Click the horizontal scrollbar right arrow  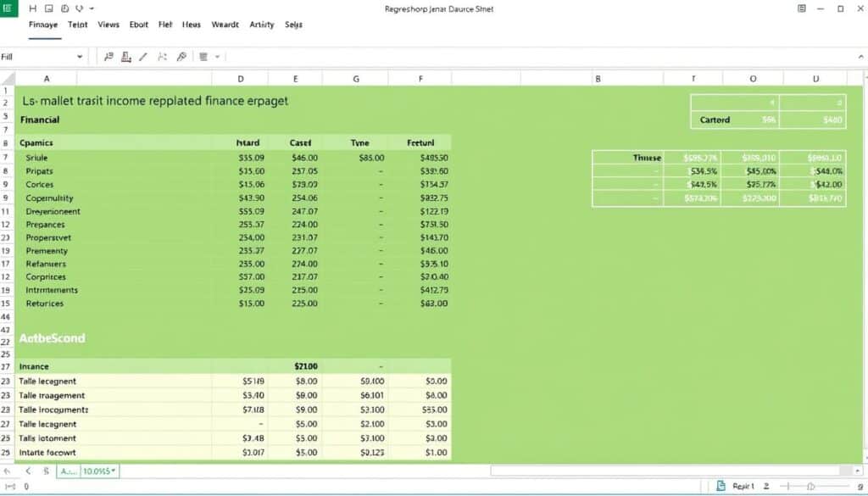858,471
